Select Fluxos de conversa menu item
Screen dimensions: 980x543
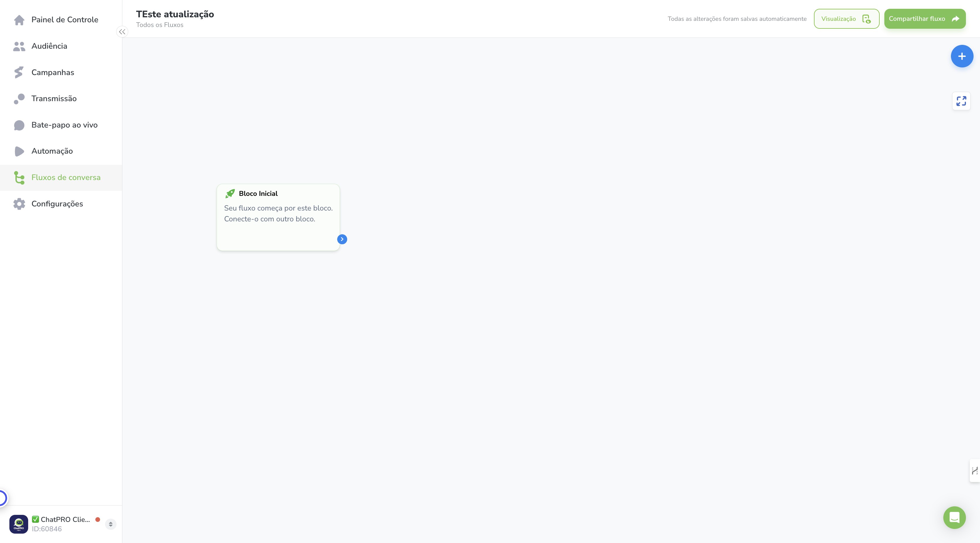pos(61,178)
